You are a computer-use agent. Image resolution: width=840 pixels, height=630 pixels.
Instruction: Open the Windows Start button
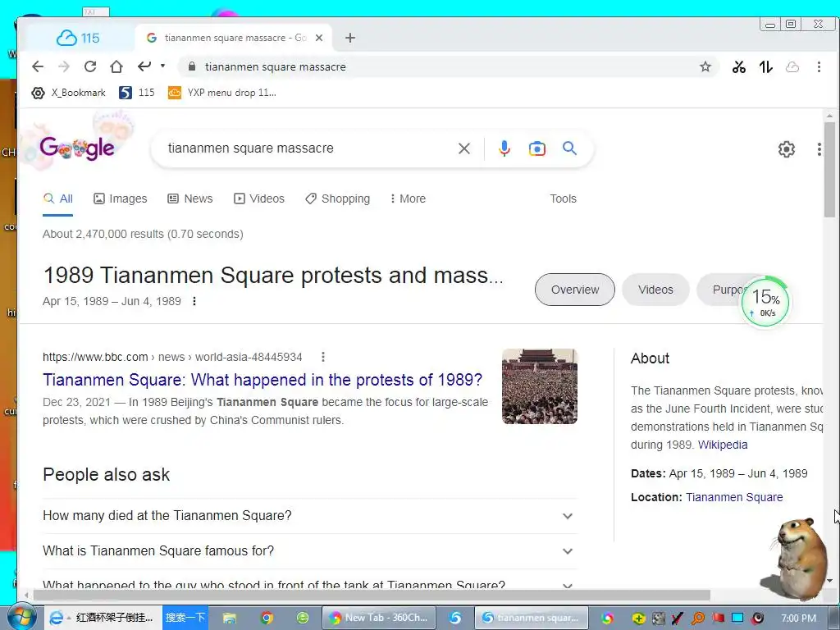click(22, 618)
